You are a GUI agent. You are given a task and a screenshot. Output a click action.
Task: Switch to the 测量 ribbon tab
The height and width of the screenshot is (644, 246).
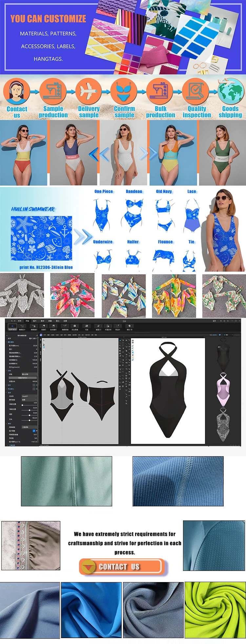pos(50,321)
